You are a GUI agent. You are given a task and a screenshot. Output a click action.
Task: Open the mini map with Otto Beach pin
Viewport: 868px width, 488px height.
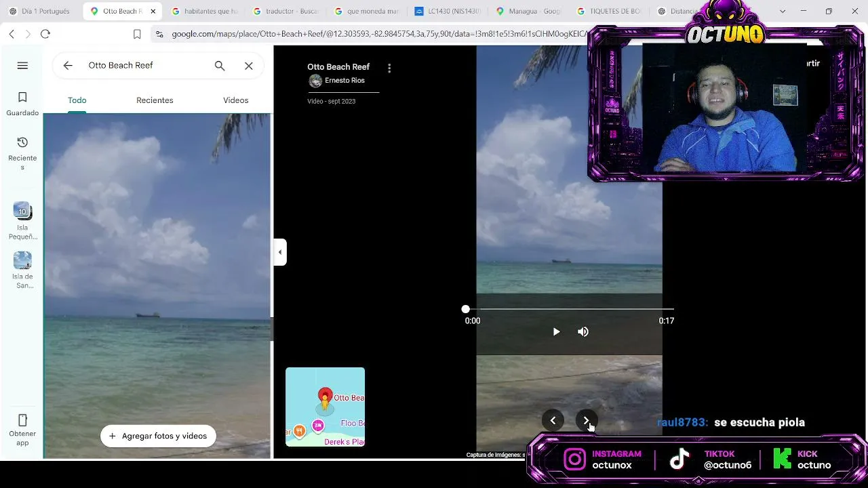[x=325, y=407]
